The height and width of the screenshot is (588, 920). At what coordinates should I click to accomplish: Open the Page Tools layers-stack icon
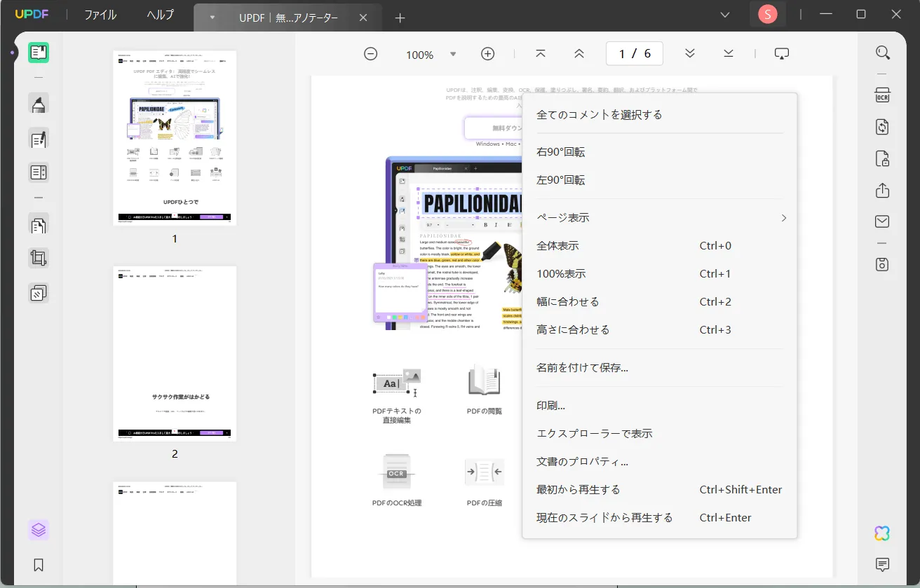39,292
